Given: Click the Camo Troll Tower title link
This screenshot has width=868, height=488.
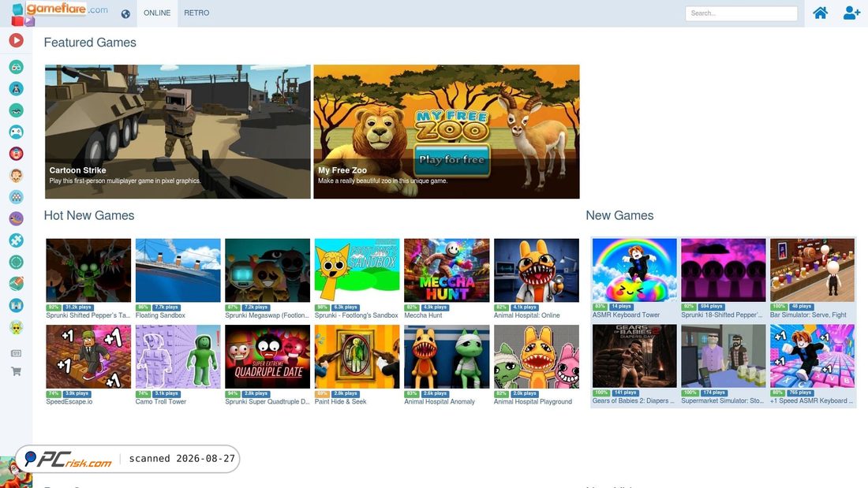Looking at the screenshot, I should (160, 402).
